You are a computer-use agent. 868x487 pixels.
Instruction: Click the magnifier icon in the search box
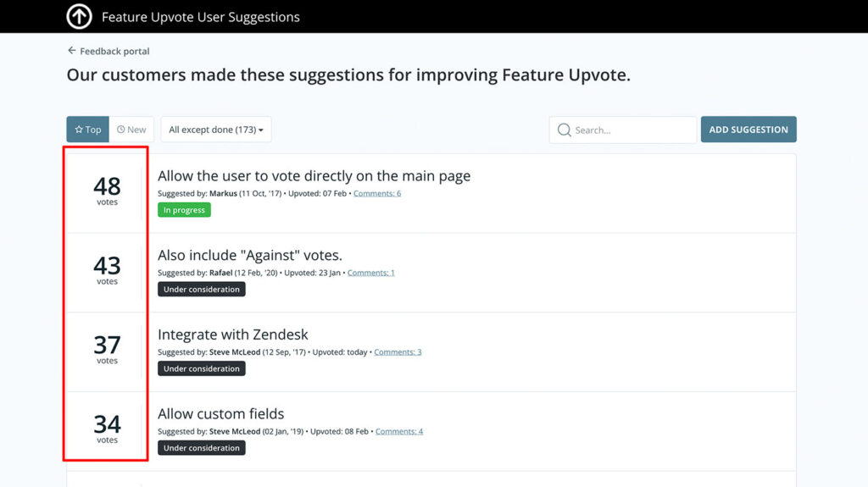pos(564,130)
